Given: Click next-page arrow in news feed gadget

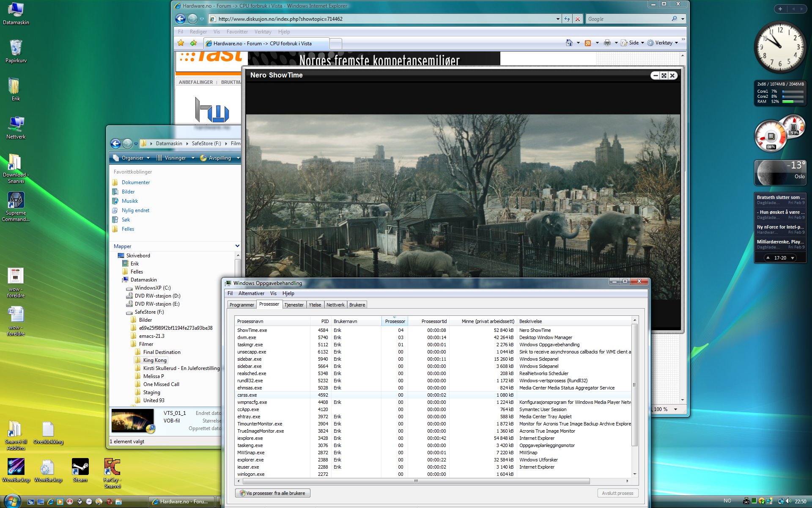Looking at the screenshot, I should (x=793, y=258).
